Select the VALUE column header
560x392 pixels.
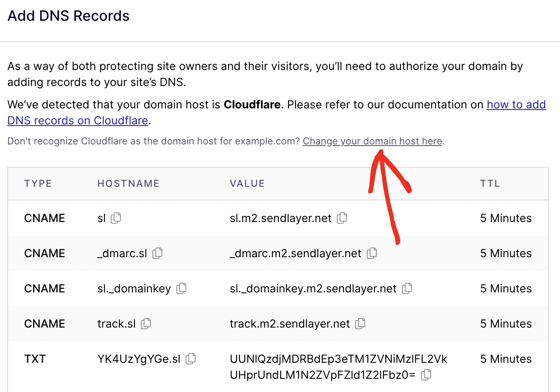(247, 183)
